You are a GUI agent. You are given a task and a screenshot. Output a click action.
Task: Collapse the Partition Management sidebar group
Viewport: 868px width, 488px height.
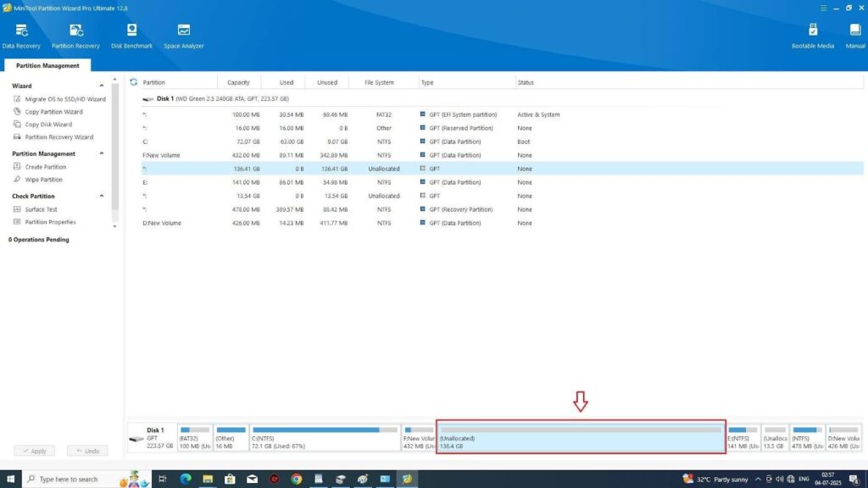coord(102,153)
